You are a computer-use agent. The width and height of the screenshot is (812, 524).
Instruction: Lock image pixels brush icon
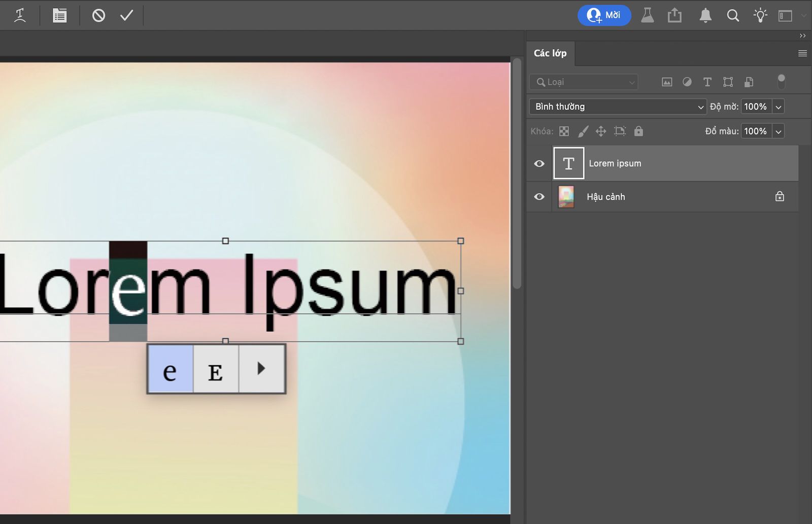point(583,131)
